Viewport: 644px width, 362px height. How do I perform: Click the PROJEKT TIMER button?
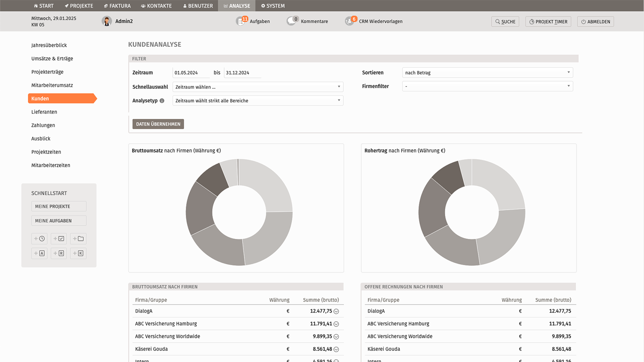click(x=548, y=21)
